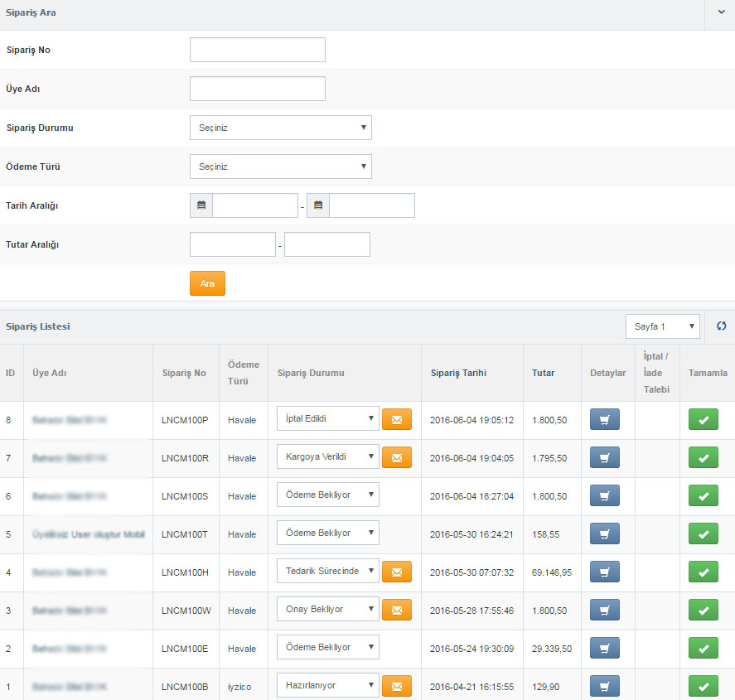The width and height of the screenshot is (735, 700).
Task: Click envelope icon for İptal Edildi order
Action: point(396,419)
